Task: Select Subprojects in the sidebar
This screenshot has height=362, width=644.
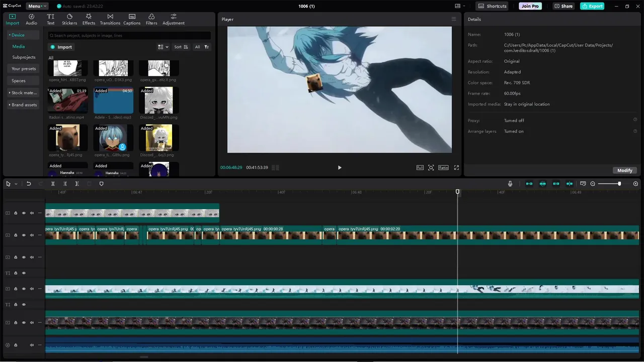Action: 24,57
